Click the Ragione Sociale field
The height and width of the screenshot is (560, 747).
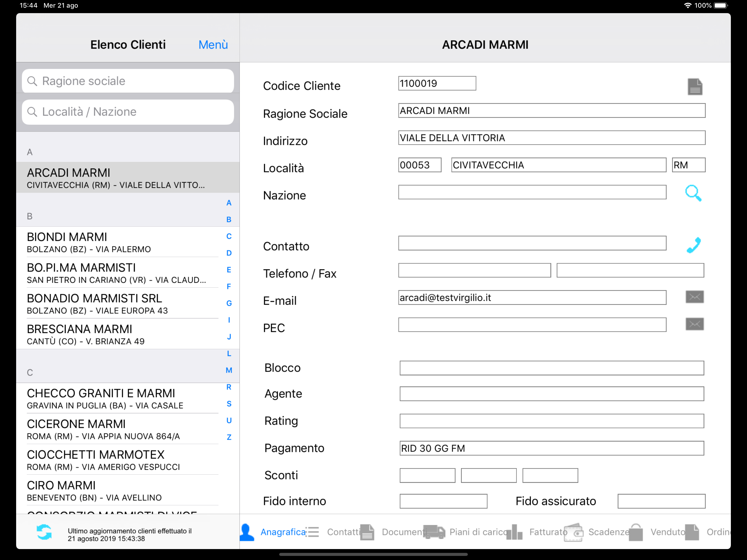click(552, 111)
